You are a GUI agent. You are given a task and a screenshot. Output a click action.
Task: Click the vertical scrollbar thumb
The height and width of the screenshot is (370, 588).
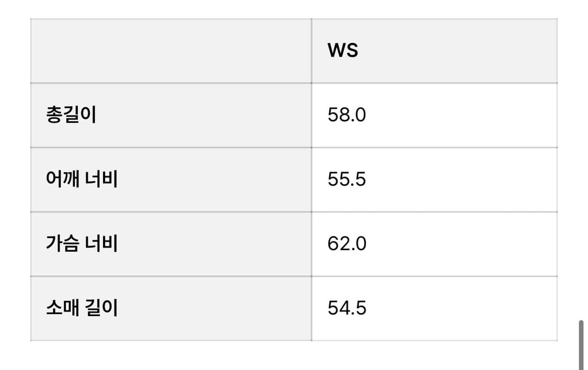click(x=581, y=345)
